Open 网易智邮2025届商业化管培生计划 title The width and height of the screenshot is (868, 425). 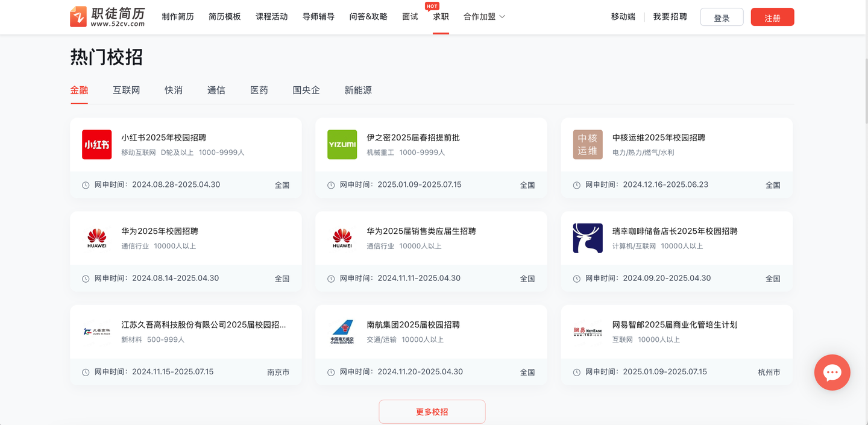point(675,324)
